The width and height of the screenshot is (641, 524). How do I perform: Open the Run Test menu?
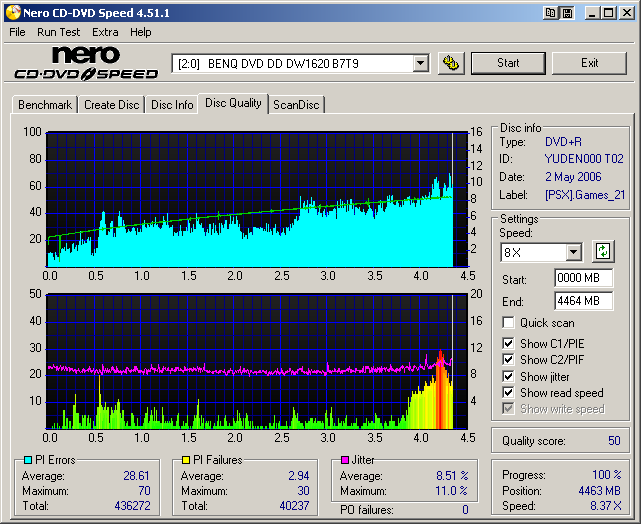(x=59, y=32)
